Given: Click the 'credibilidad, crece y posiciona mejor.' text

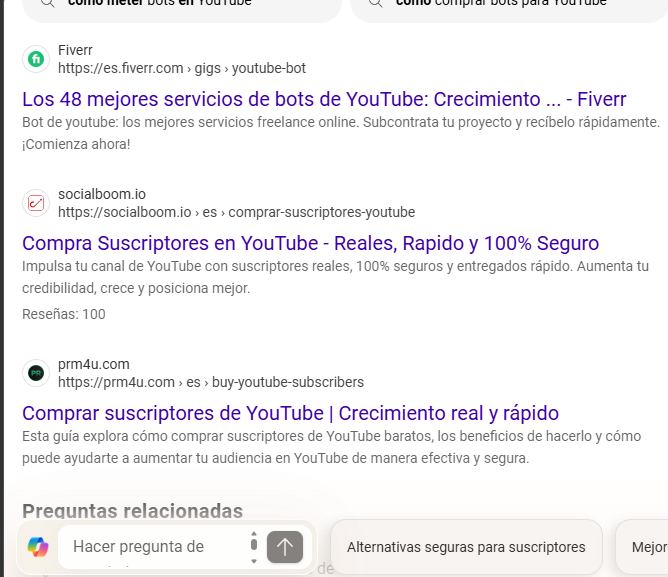Looking at the screenshot, I should 136,288.
